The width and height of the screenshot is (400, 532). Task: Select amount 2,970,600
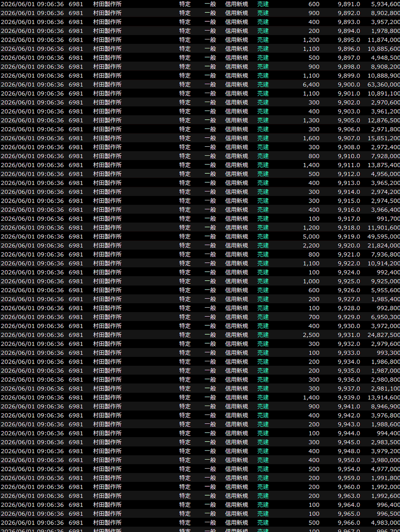click(x=385, y=102)
